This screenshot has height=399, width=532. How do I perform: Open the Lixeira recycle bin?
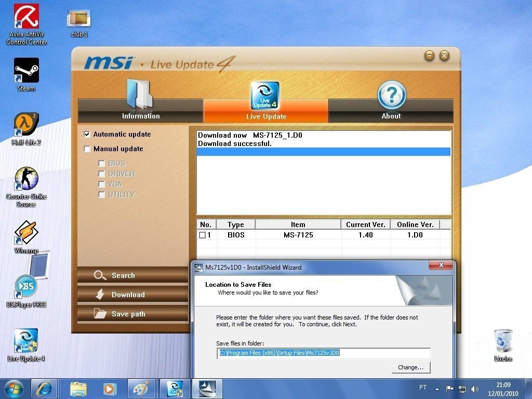[503, 345]
